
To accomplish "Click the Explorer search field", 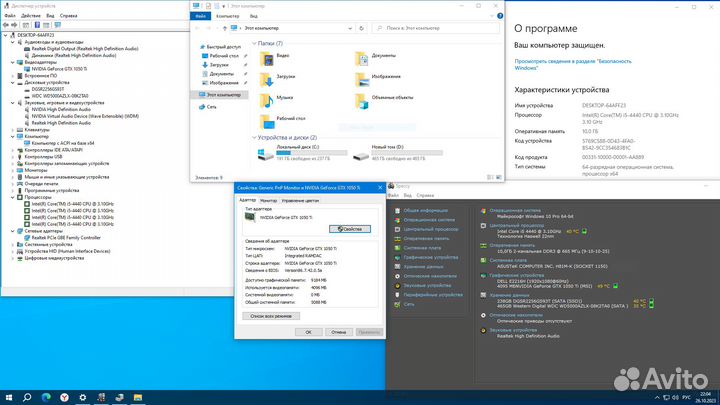I will click(x=436, y=28).
